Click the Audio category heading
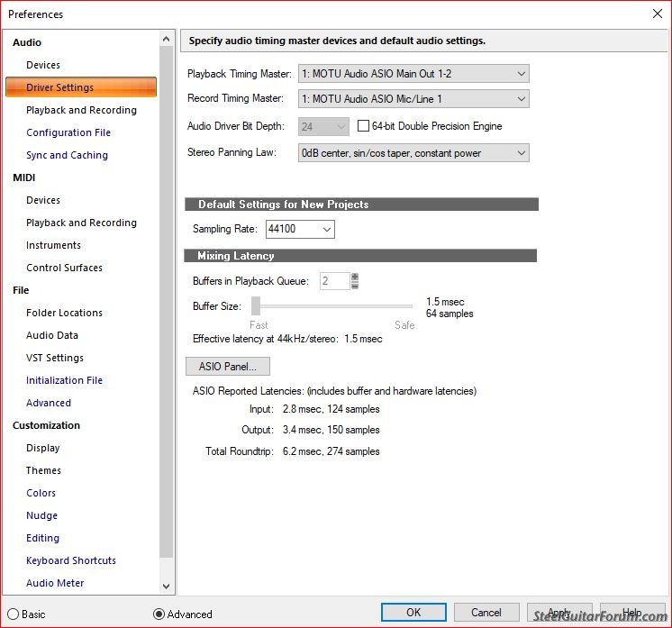The width and height of the screenshot is (672, 628). coord(27,42)
